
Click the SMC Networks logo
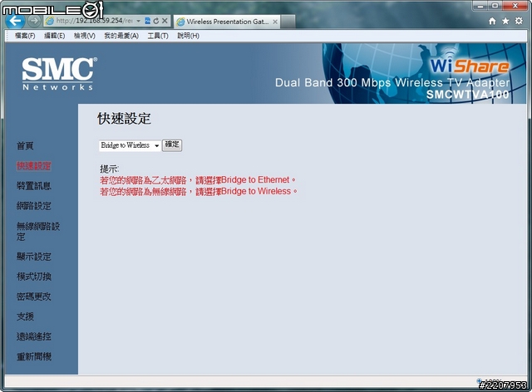(59, 74)
